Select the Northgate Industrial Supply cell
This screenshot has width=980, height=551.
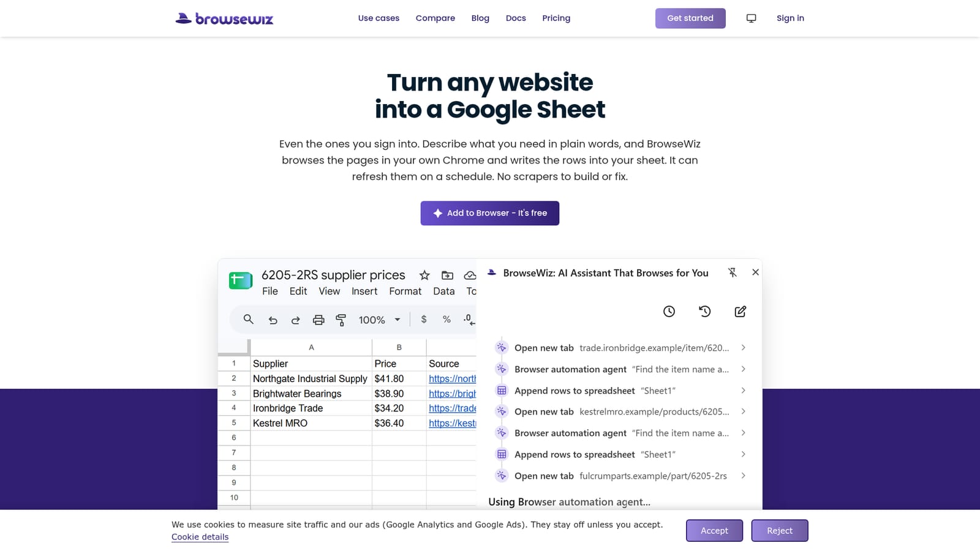[x=311, y=379]
